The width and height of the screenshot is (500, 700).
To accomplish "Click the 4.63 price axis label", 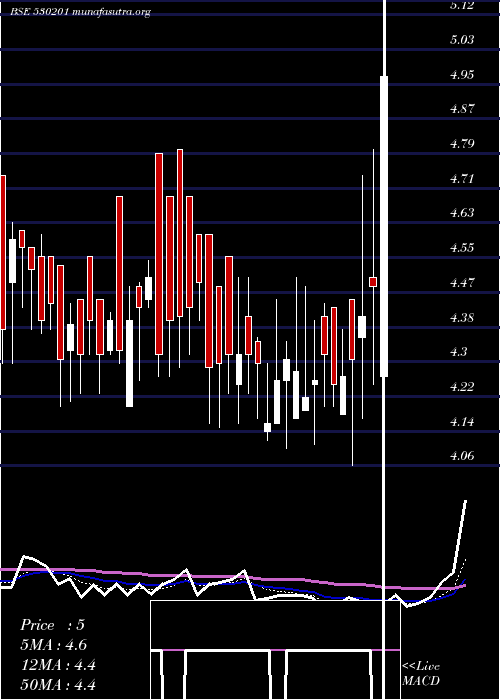I will coord(462,212).
